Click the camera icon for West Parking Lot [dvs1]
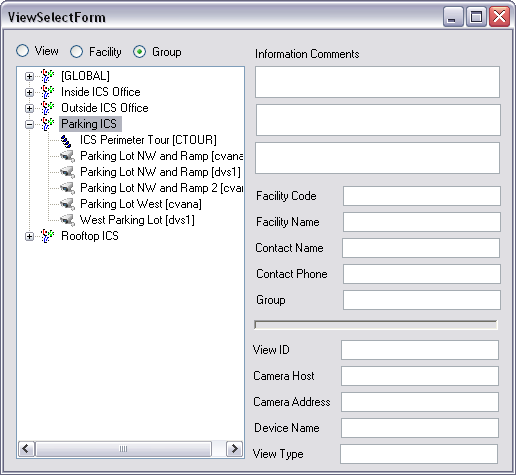The height and width of the screenshot is (475, 516). (x=67, y=220)
